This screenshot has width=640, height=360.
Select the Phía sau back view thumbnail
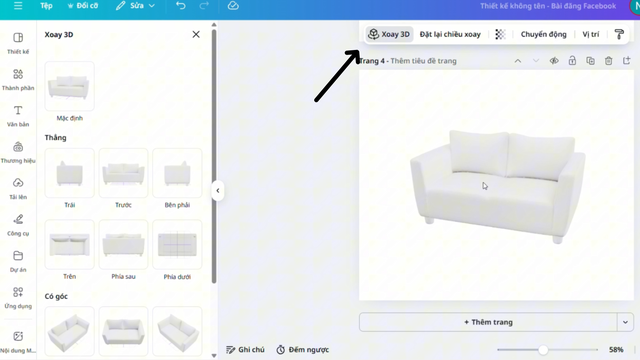click(123, 244)
